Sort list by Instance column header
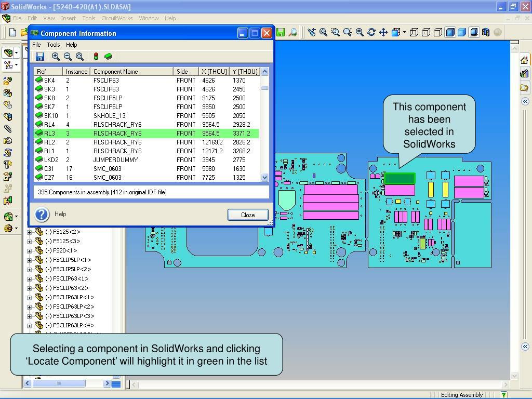 click(76, 71)
